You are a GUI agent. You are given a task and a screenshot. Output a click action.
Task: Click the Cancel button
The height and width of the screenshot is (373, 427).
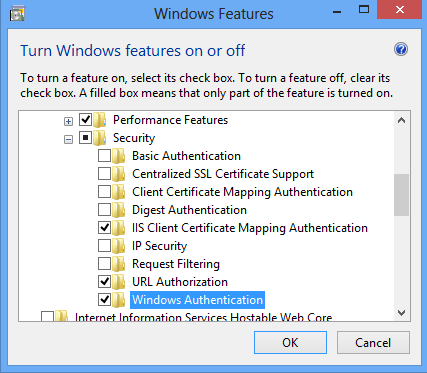pos(373,342)
